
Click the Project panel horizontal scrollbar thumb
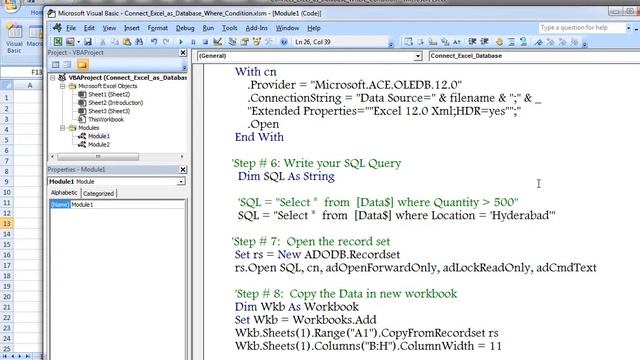click(x=98, y=156)
